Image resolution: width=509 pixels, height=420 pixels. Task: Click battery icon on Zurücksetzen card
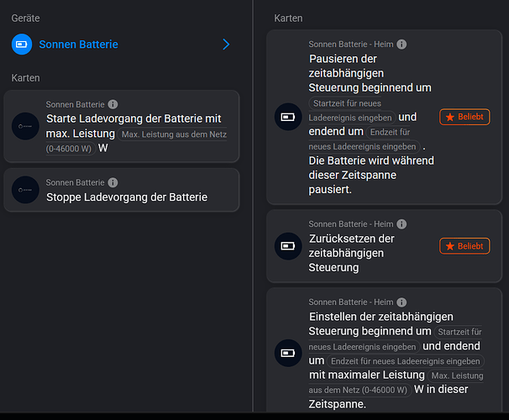[x=288, y=246]
